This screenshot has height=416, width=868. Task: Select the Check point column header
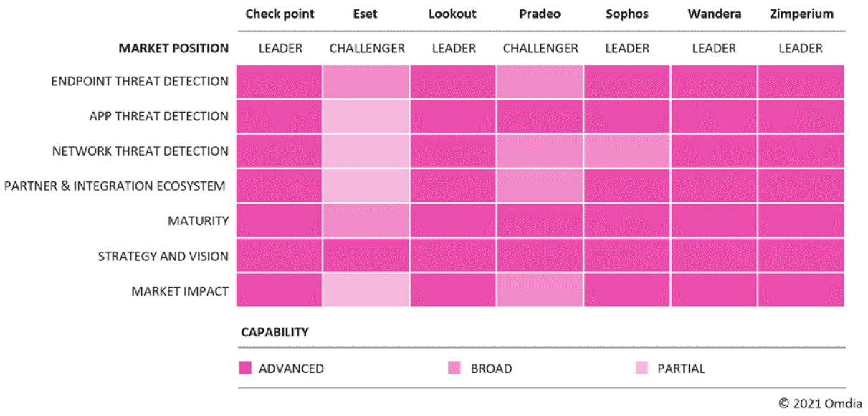[x=280, y=14]
